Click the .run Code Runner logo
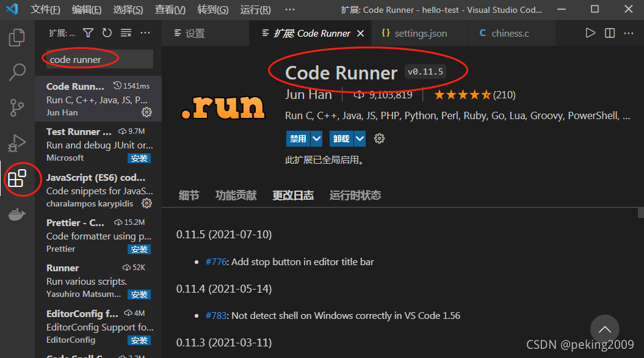Screen dimensions: 644x358 pyautogui.click(x=223, y=108)
